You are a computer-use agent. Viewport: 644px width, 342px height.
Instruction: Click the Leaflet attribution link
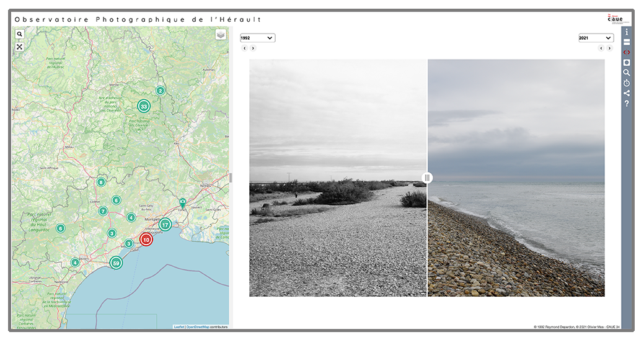coord(179,326)
